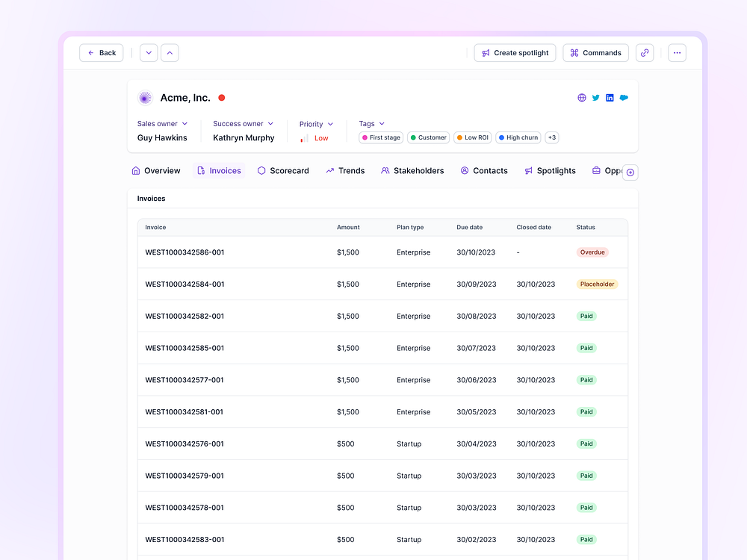Viewport: 747px width, 560px height.
Task: Expand the Sales owner dropdown
Action: (x=162, y=124)
